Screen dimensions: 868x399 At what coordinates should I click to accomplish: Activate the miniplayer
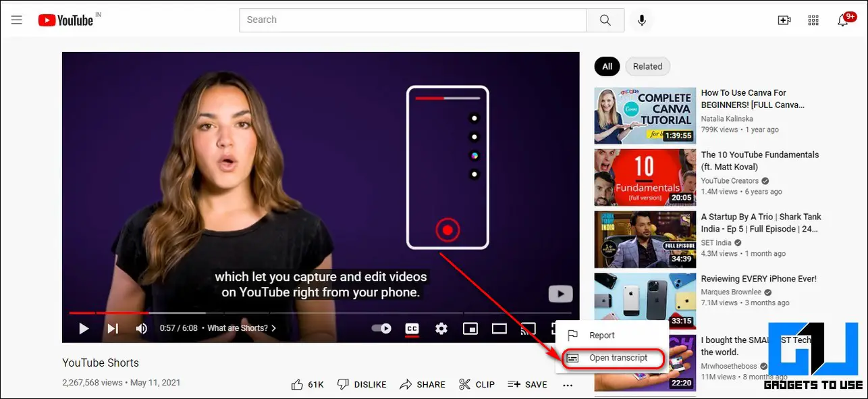(x=470, y=329)
